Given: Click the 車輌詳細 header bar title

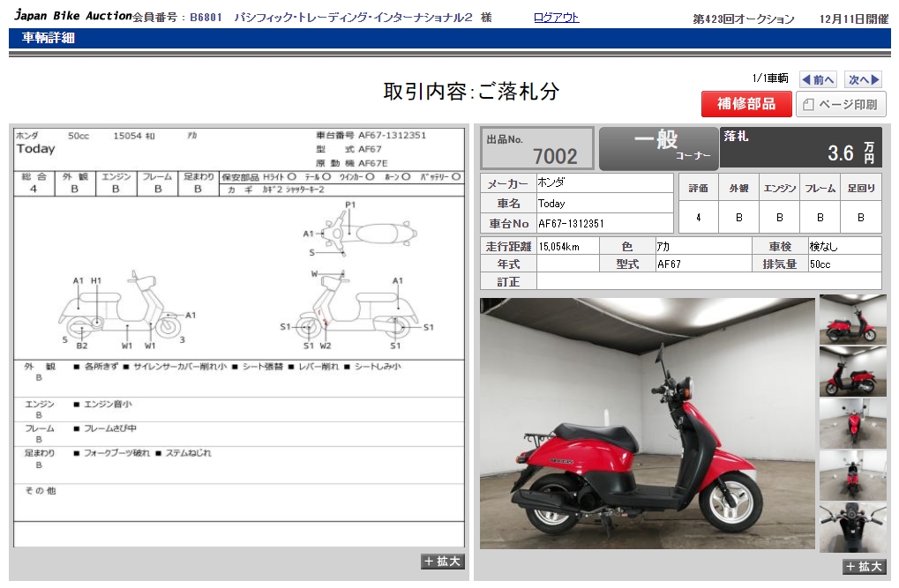Looking at the screenshot, I should point(49,38).
